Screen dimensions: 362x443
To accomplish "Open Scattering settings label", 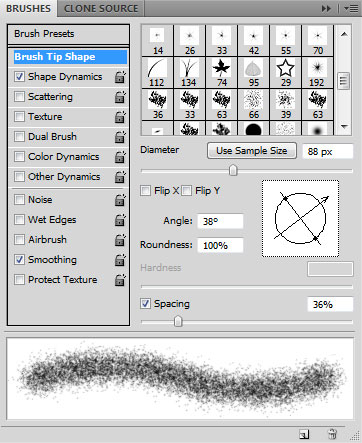I will (x=50, y=97).
